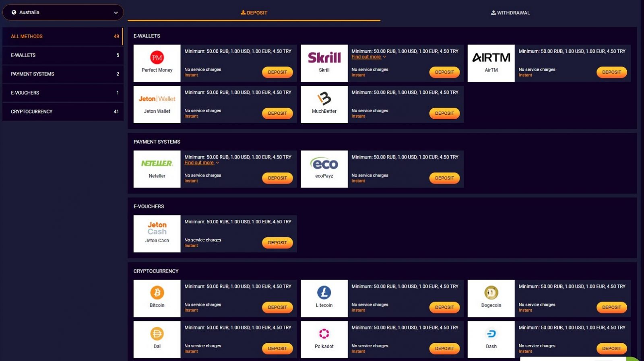Select the Dogecoin icon
The width and height of the screenshot is (644, 361).
tap(491, 293)
